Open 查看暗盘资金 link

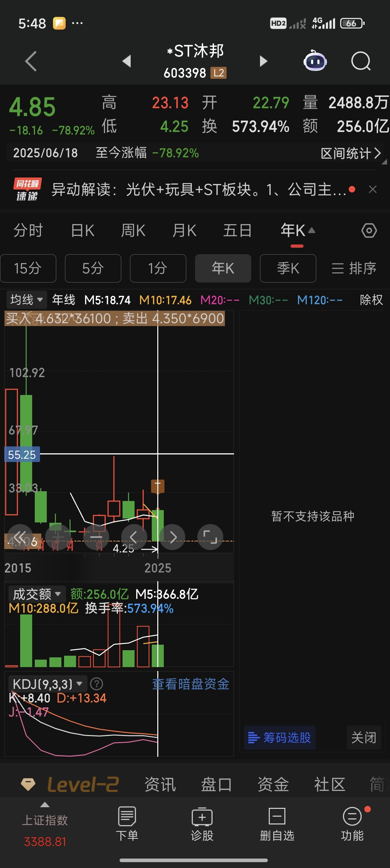pyautogui.click(x=191, y=684)
